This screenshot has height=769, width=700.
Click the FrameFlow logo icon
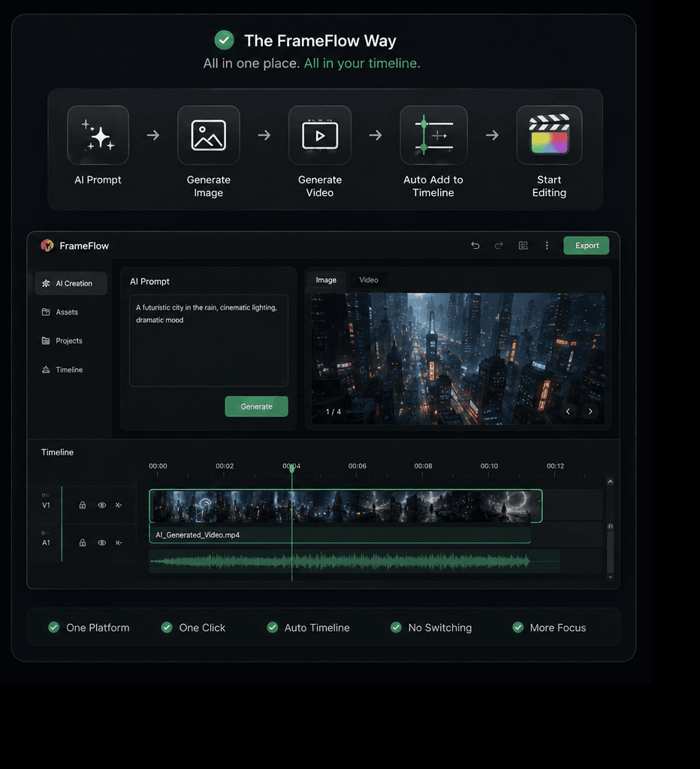tap(47, 246)
